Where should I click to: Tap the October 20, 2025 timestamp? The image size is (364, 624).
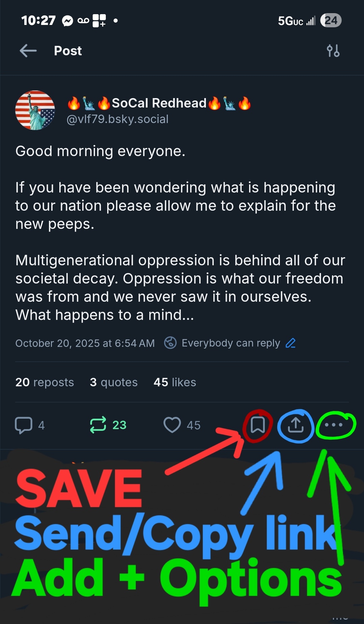pyautogui.click(x=85, y=343)
